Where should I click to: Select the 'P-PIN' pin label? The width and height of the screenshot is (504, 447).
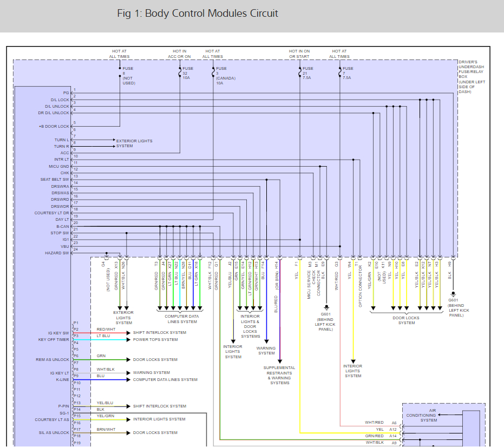tap(64, 406)
